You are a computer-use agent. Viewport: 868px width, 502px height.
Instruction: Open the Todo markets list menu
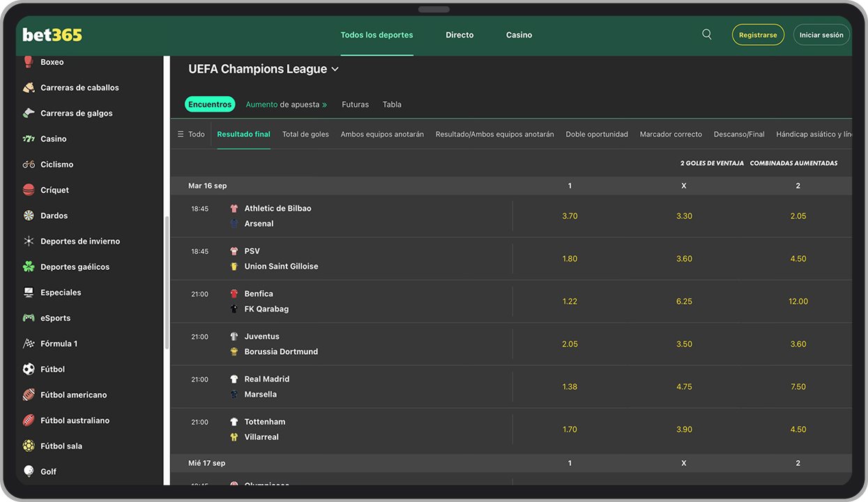click(x=191, y=134)
